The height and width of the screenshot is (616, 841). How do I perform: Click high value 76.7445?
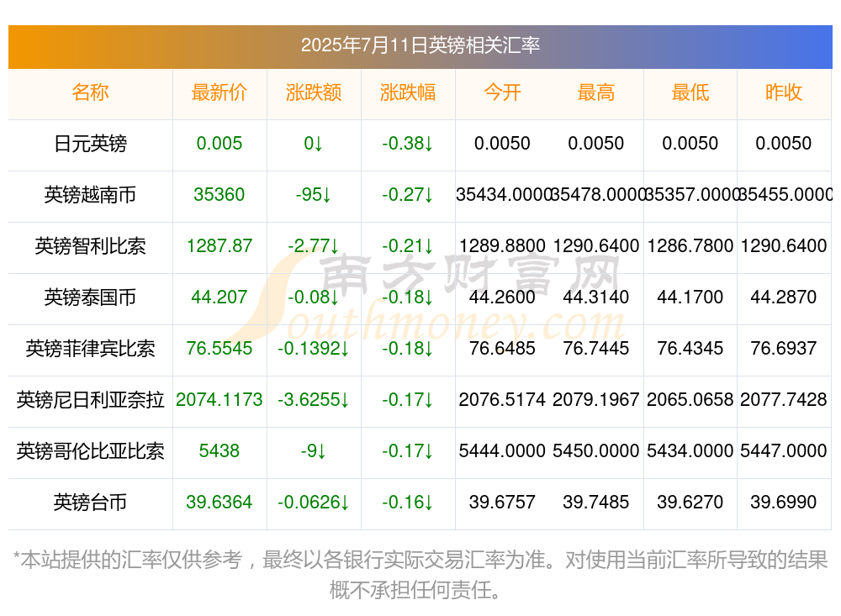click(596, 349)
